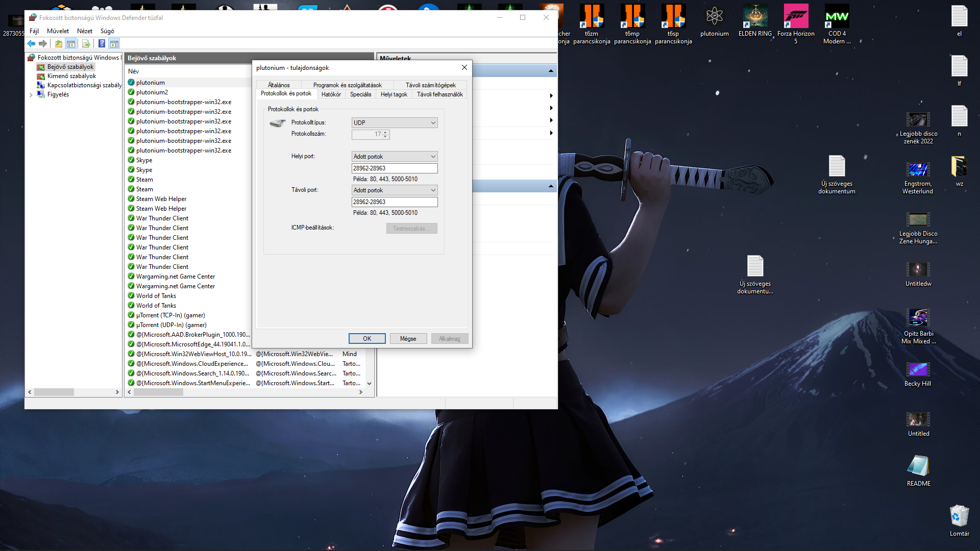Go back using the blue Back arrow
980x551 pixels.
click(x=31, y=44)
